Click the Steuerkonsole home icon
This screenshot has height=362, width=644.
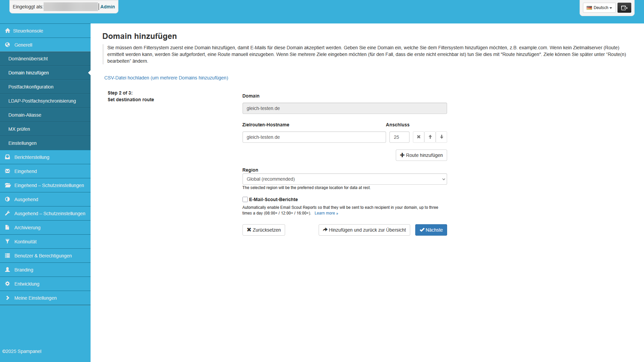pyautogui.click(x=7, y=31)
